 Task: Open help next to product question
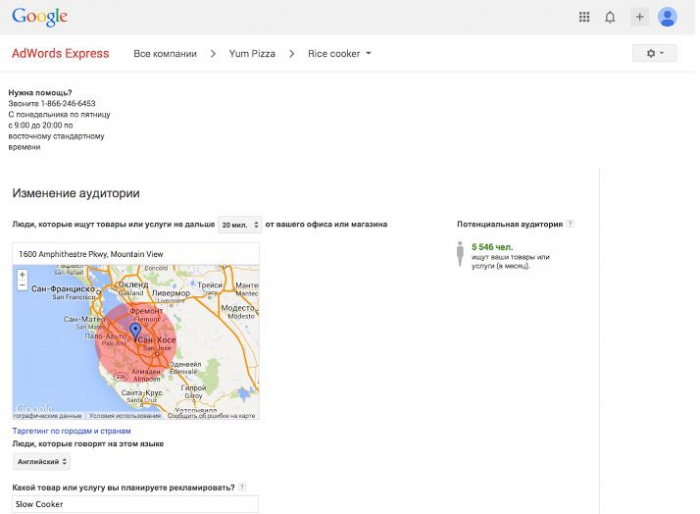tap(242, 487)
